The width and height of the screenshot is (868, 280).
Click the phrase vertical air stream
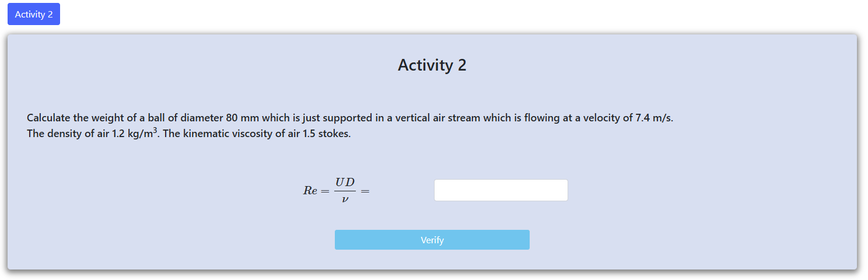click(x=437, y=118)
